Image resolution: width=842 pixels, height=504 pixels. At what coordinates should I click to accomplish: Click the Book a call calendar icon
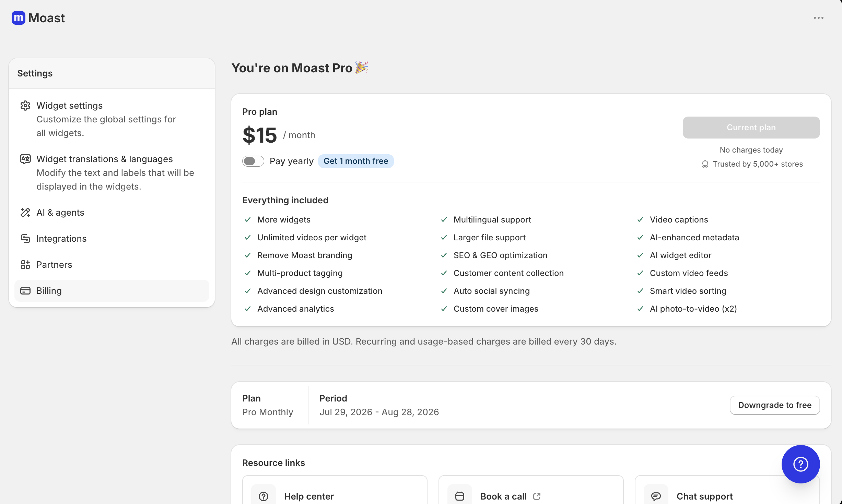click(460, 496)
